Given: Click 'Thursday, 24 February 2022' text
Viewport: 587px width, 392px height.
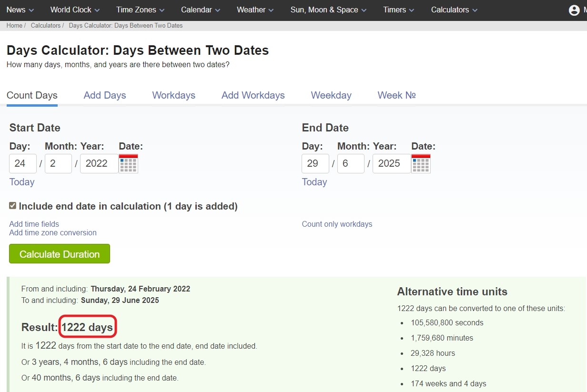Looking at the screenshot, I should pyautogui.click(x=141, y=289).
